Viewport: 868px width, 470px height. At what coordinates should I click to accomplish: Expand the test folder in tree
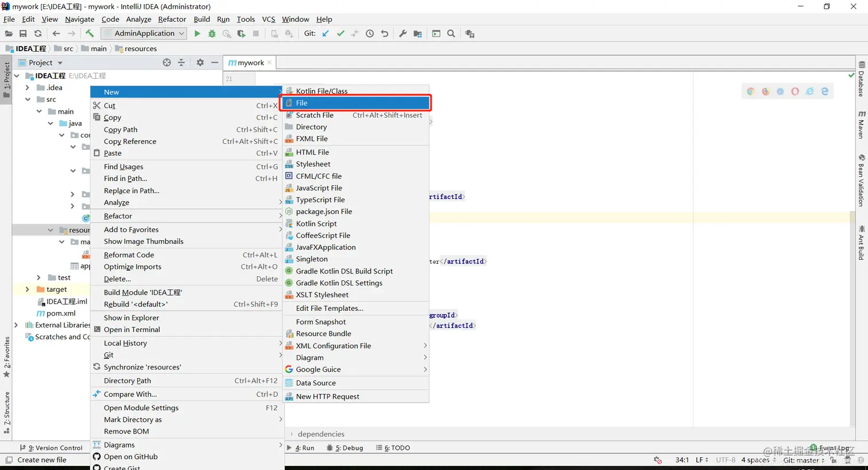click(x=38, y=278)
